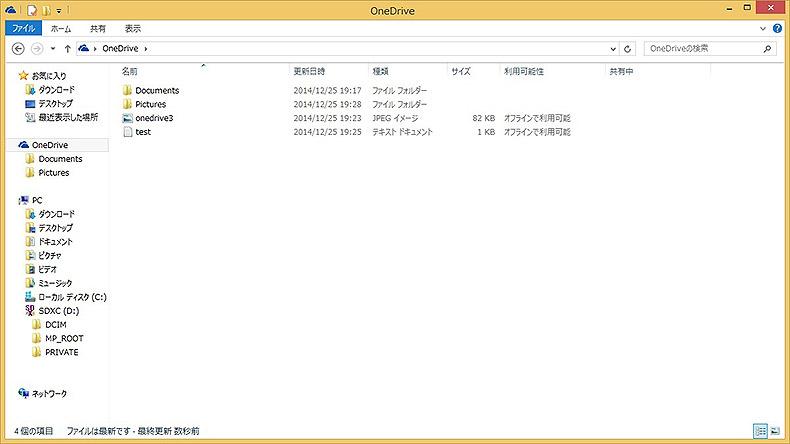Screen dimensions: 790x444
Task: Select the Documents folder icon in file list
Action: coord(127,90)
